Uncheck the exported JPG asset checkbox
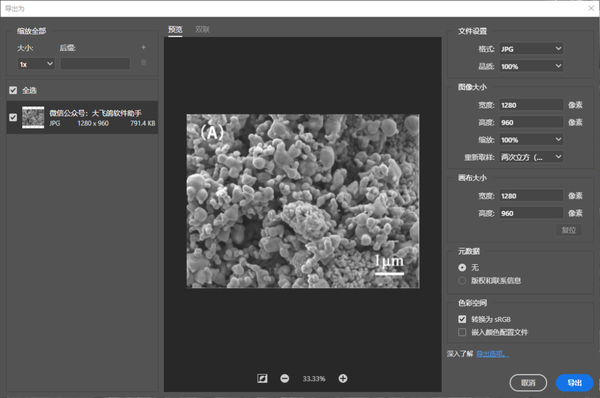This screenshot has width=600, height=398. (13, 117)
